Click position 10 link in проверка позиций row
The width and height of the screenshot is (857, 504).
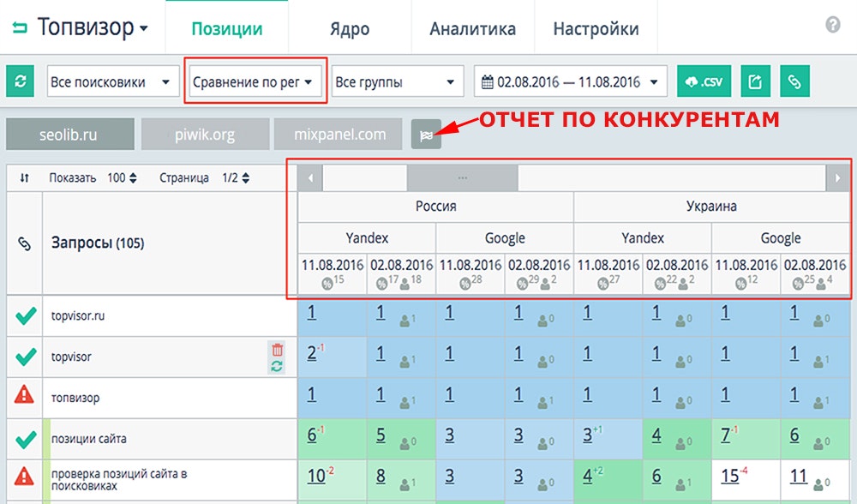point(316,476)
